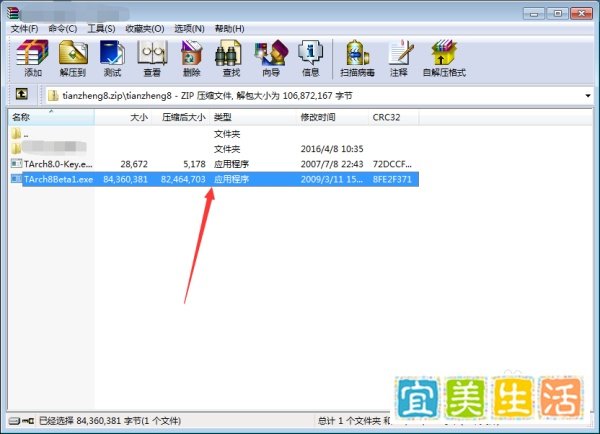Close the WinRAR window
The width and height of the screenshot is (600, 434).
581,14
